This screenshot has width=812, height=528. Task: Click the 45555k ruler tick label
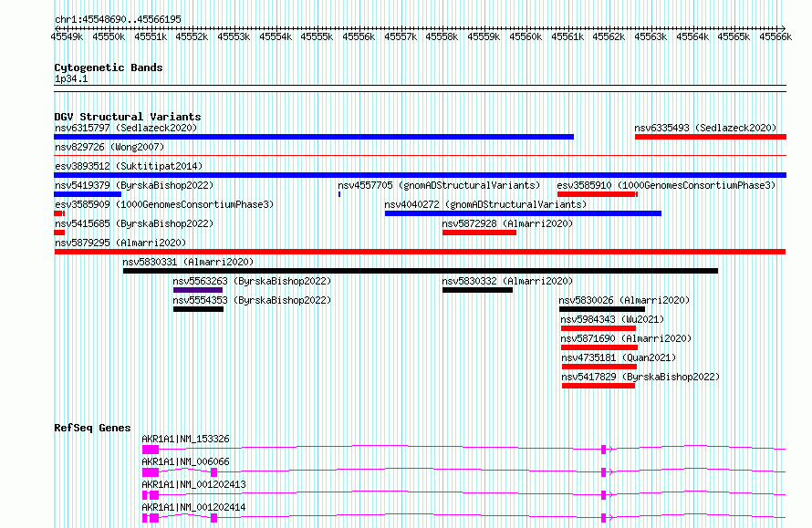[317, 36]
